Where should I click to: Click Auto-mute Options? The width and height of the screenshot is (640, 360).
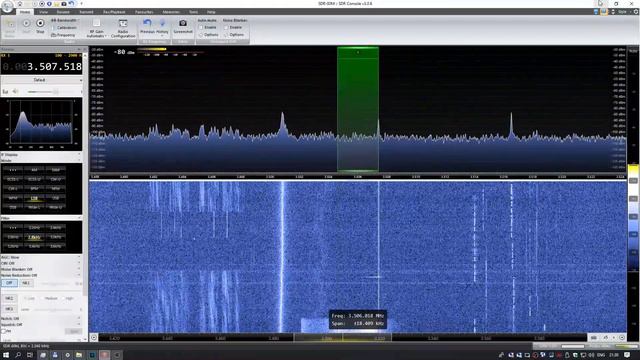click(x=209, y=35)
